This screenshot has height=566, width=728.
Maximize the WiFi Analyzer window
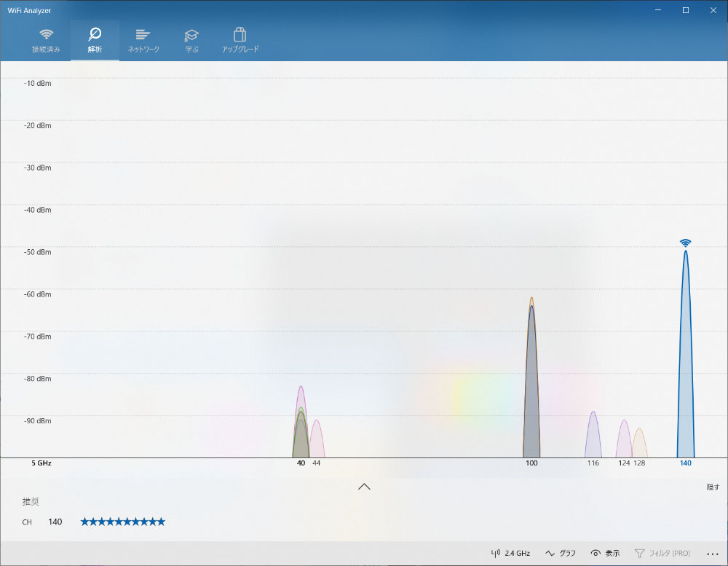tap(686, 9)
